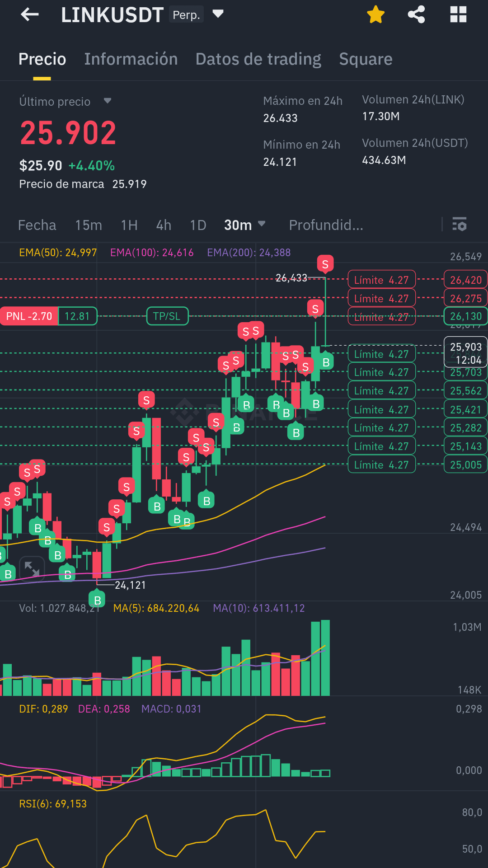
Task: Open chart indicator settings icon
Action: (460, 224)
